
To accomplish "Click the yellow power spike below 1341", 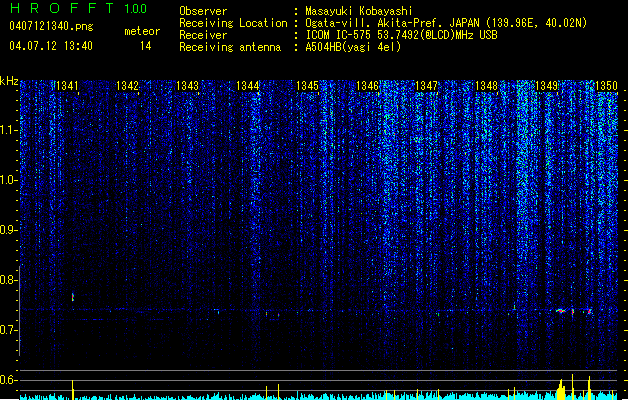I will pos(73,390).
